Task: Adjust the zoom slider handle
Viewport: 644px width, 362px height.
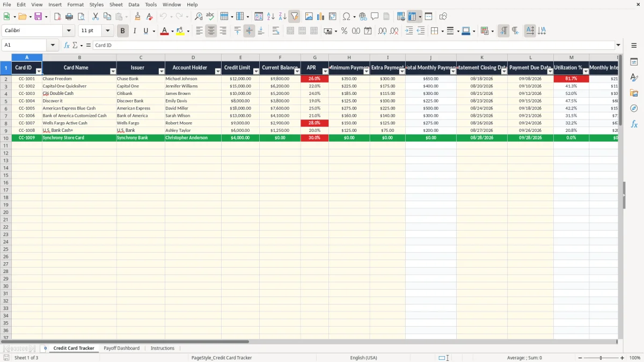Action: click(x=601, y=358)
